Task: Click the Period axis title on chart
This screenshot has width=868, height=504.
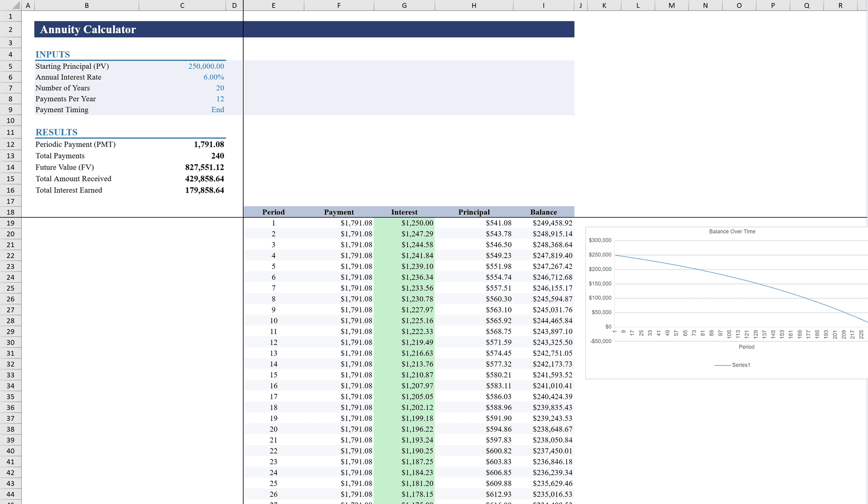Action: [x=746, y=347]
